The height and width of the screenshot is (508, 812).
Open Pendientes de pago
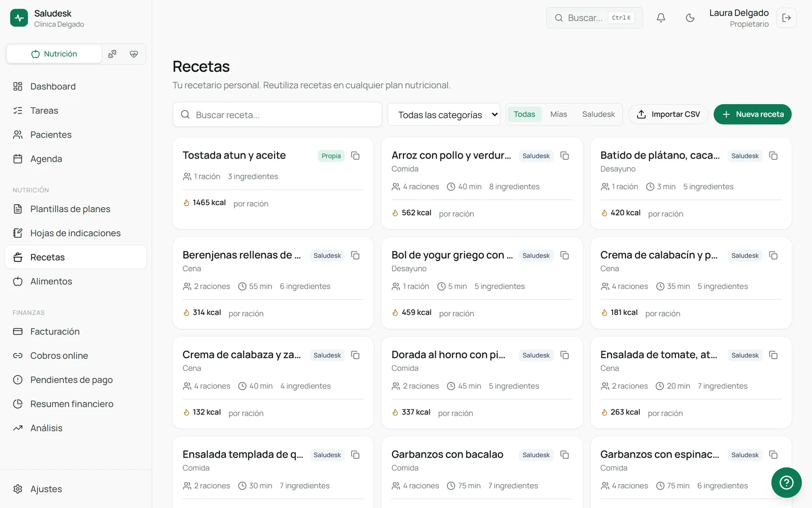(x=76, y=380)
